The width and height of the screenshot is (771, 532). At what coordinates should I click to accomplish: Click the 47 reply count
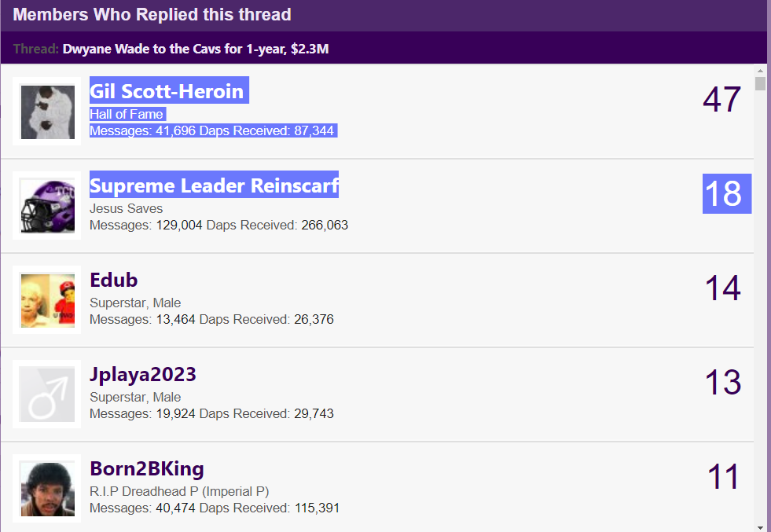pos(721,100)
